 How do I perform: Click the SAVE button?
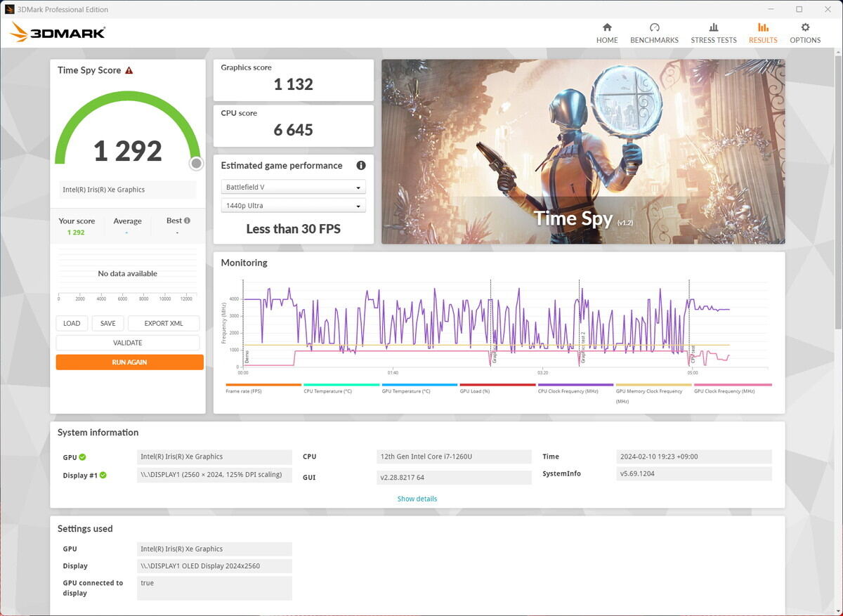coord(107,324)
